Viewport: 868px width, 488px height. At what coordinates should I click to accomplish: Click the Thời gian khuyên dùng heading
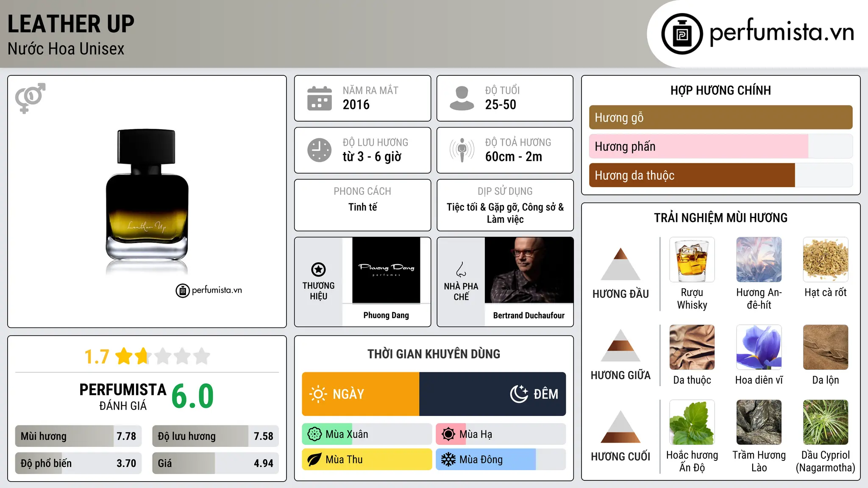click(x=434, y=354)
